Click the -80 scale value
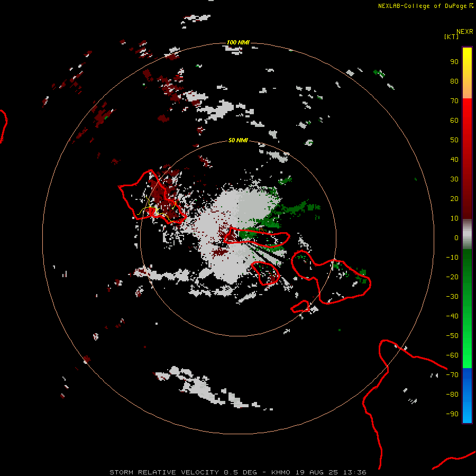 [452, 395]
